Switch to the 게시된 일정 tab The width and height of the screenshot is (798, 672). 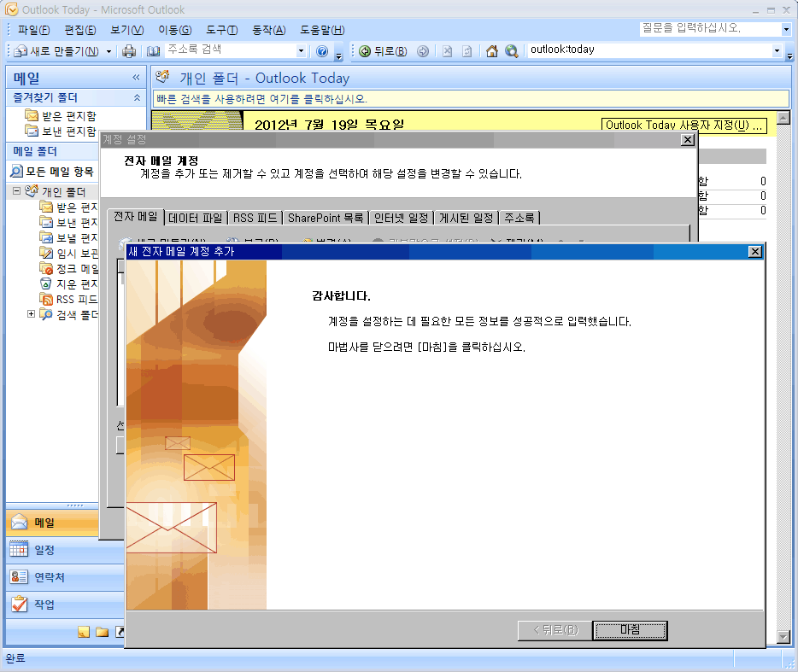[466, 218]
